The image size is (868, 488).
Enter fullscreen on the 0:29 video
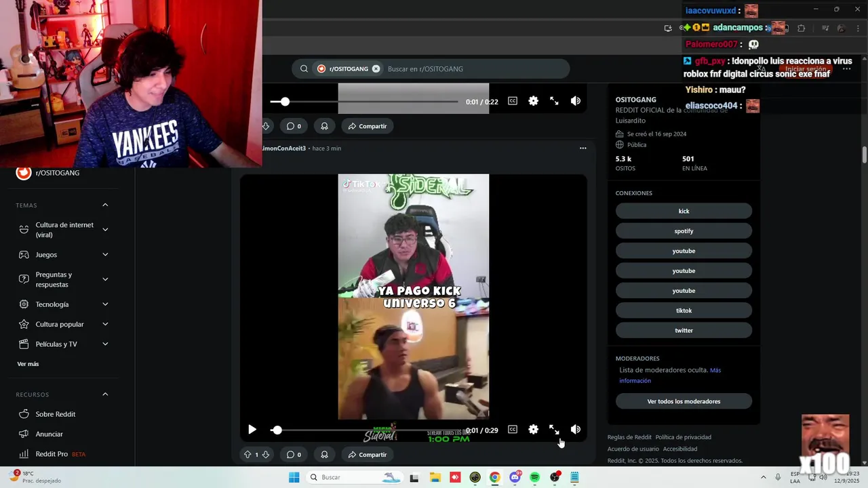(x=554, y=430)
